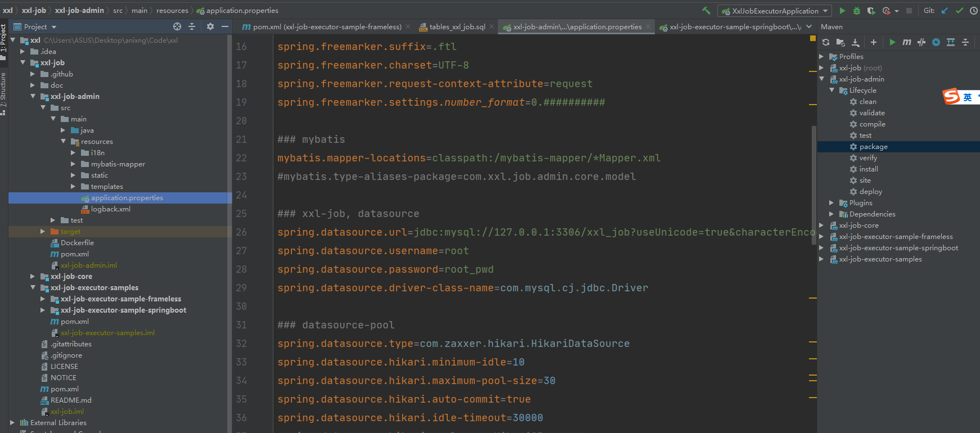Expand the .idea folder
Viewport: 980px width, 433px height.
tap(23, 51)
